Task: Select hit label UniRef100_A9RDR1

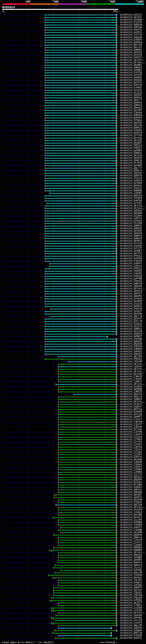Action: pyautogui.click(x=131, y=50)
